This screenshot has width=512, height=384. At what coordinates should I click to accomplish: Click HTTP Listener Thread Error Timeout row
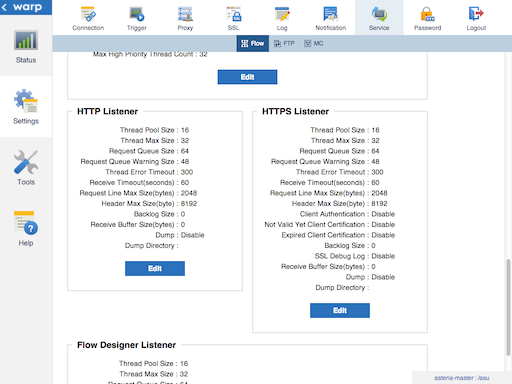tap(149, 172)
